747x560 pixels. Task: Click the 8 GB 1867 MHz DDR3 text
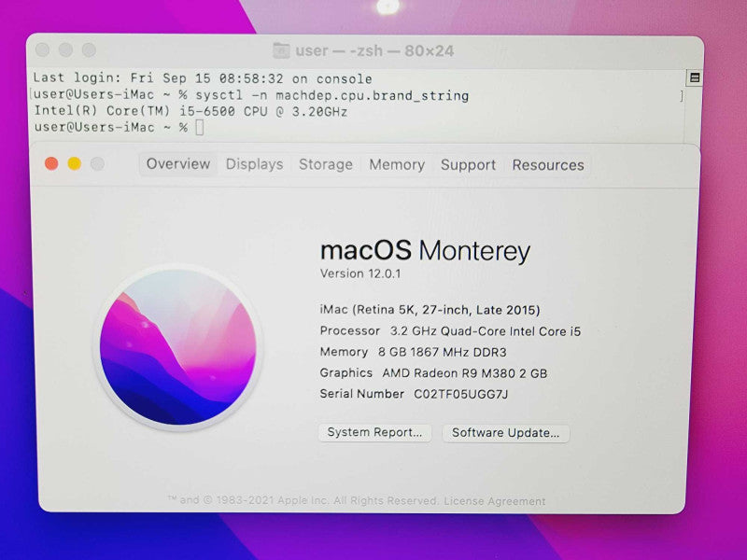point(442,353)
